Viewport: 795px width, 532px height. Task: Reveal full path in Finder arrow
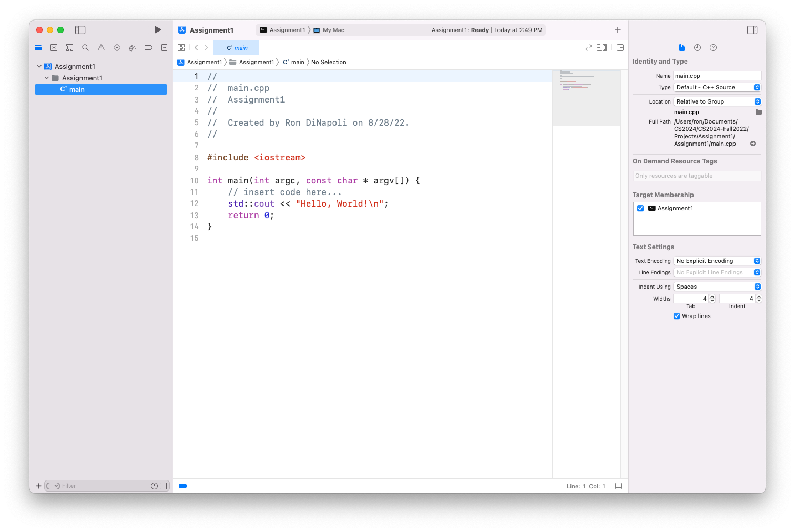(x=753, y=144)
